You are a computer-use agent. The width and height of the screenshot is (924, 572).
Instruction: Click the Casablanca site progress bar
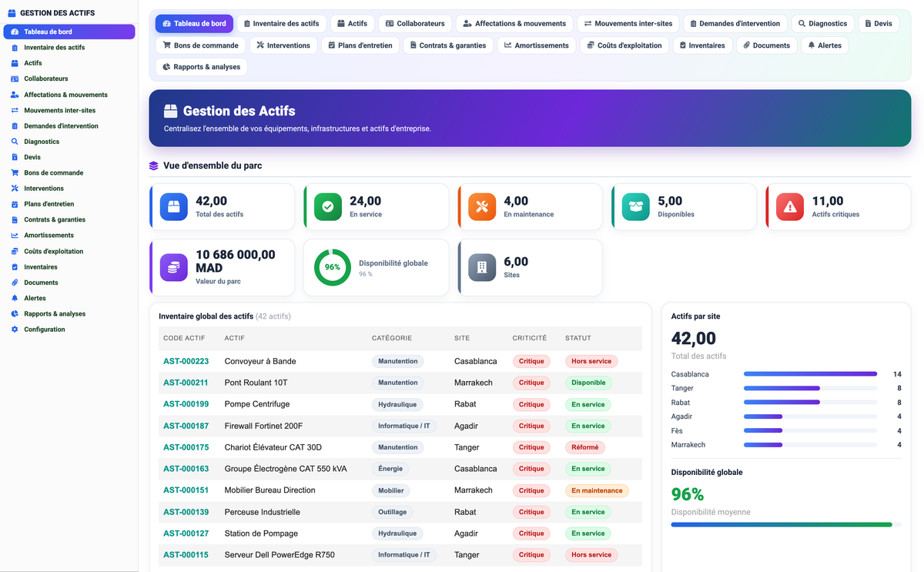[810, 374]
